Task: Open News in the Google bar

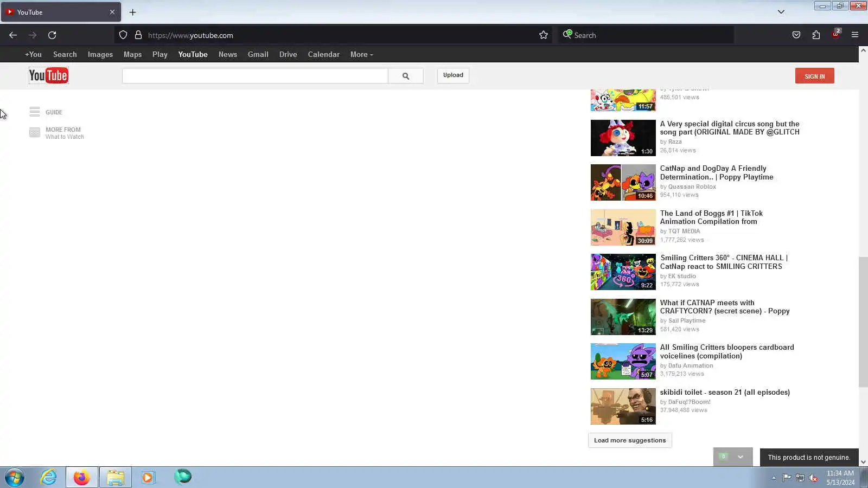Action: pos(228,54)
